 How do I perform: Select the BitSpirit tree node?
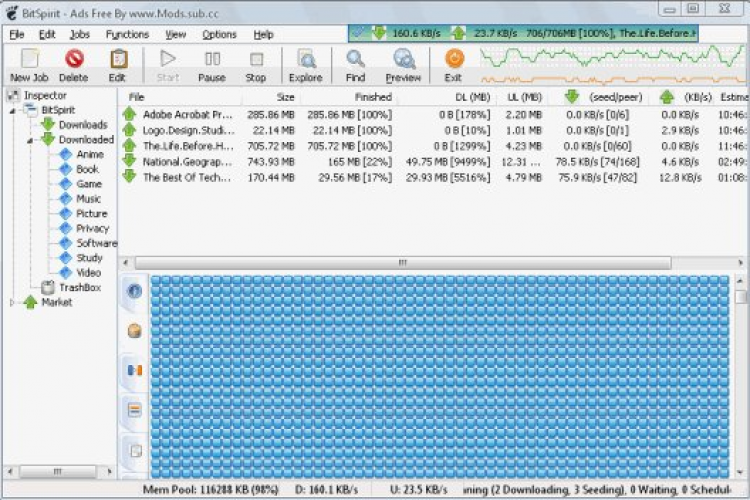pos(58,110)
